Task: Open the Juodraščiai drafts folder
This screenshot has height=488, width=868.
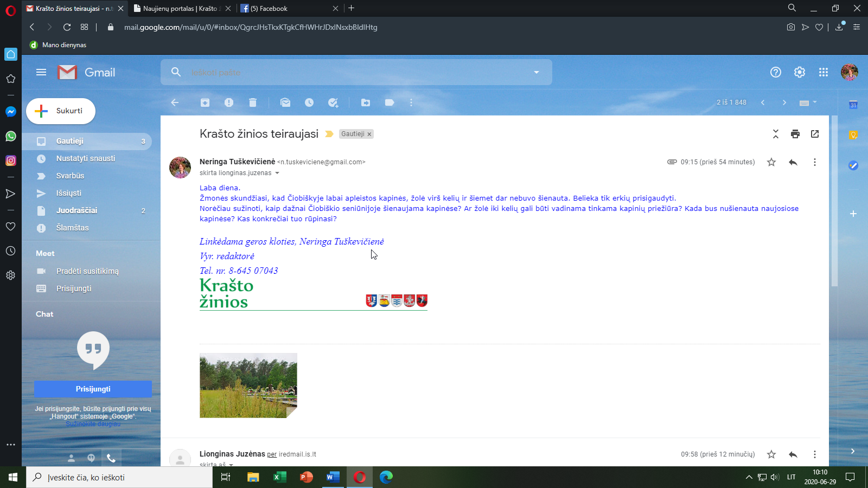Action: tap(77, 210)
